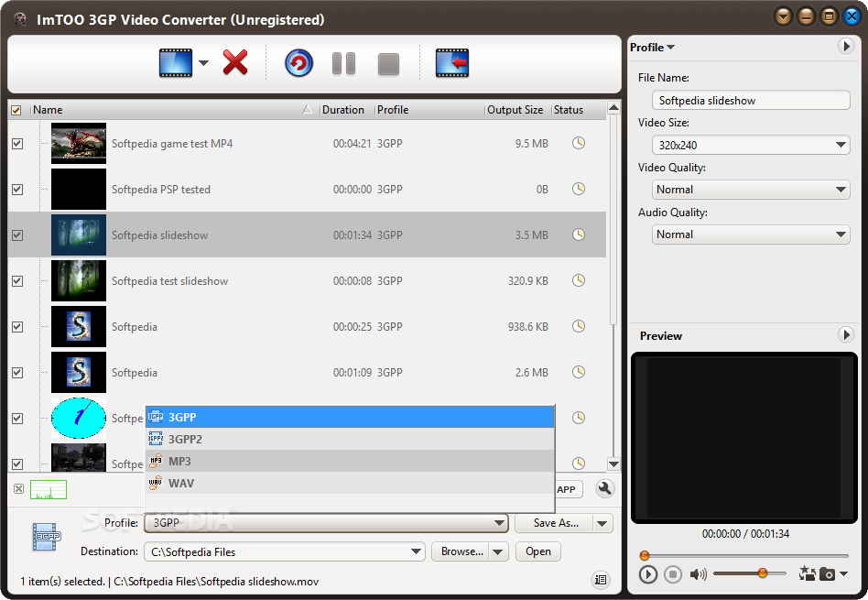Collapse Preview panel with round arrow button
Image resolution: width=868 pixels, height=600 pixels.
pos(845,334)
